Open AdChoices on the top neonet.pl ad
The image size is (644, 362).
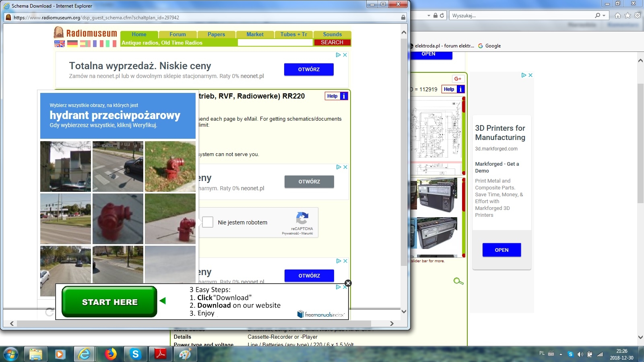click(x=339, y=55)
